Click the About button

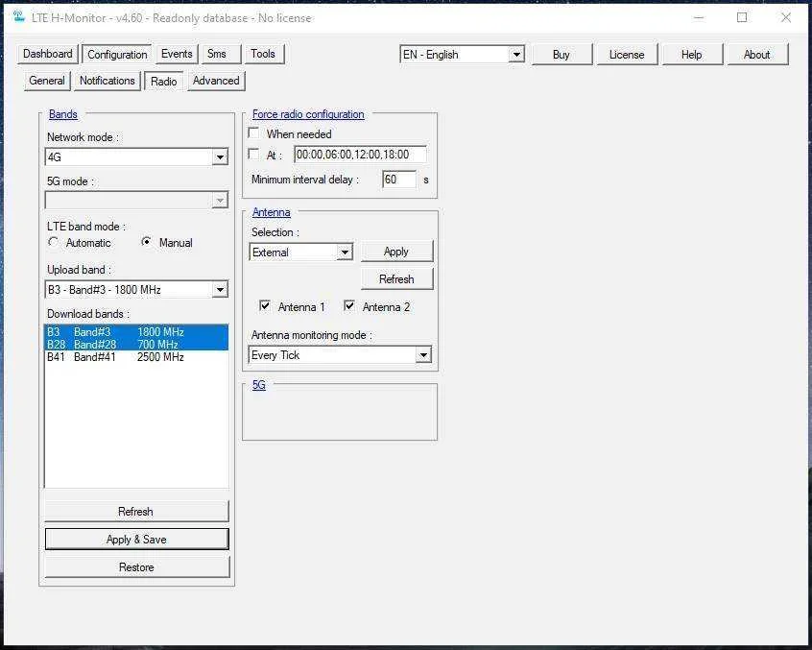[757, 55]
